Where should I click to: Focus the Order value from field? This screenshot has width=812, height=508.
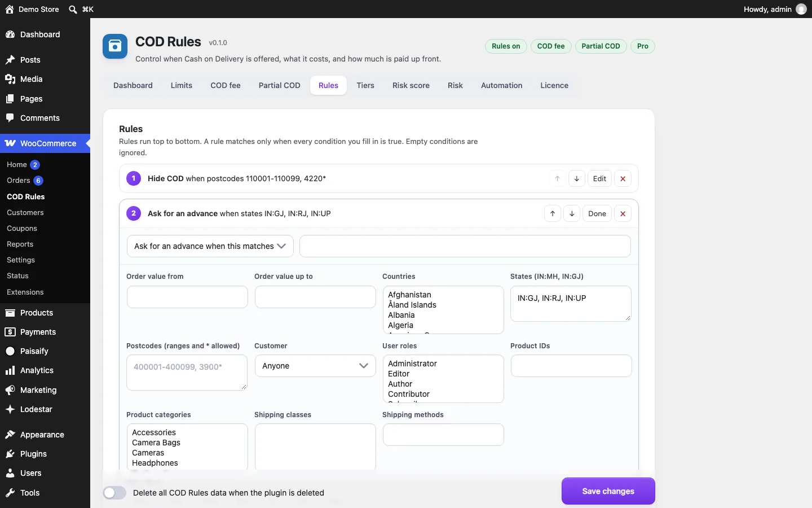pyautogui.click(x=187, y=297)
